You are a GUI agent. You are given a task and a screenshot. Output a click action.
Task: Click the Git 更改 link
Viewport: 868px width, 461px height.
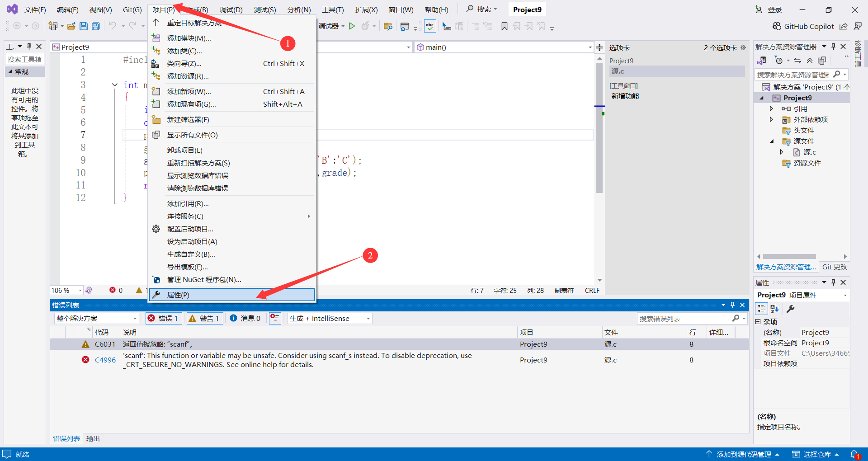click(835, 267)
